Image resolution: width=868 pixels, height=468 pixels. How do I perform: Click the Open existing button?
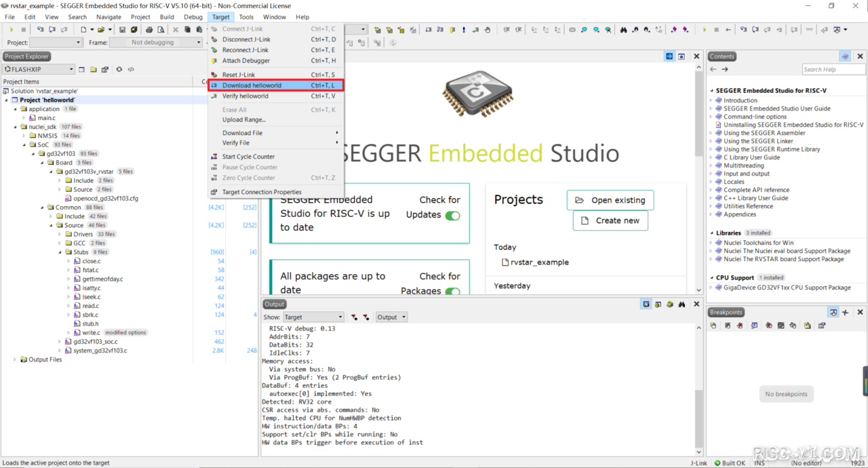[610, 200]
